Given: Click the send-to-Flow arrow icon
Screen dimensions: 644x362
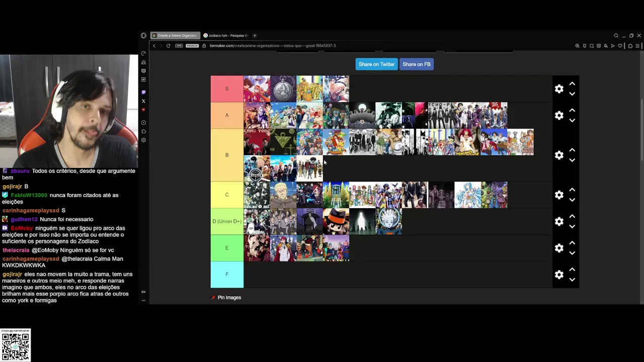Looking at the screenshot, I should click(613, 46).
